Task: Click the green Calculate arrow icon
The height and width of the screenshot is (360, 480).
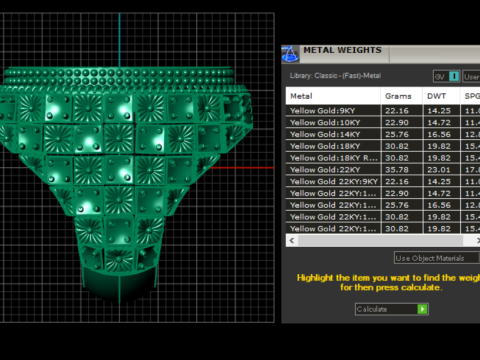Action: 422,309
